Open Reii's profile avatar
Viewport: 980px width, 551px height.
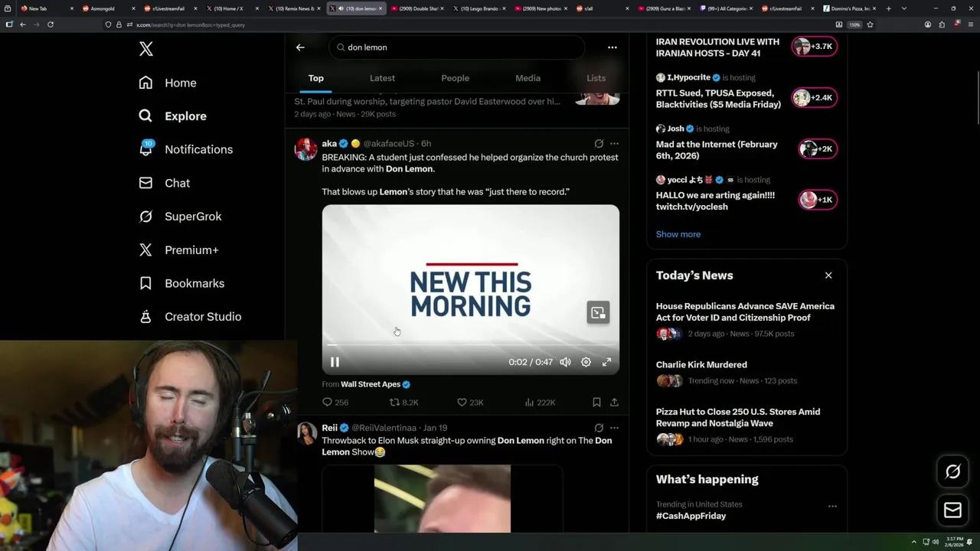(x=307, y=433)
